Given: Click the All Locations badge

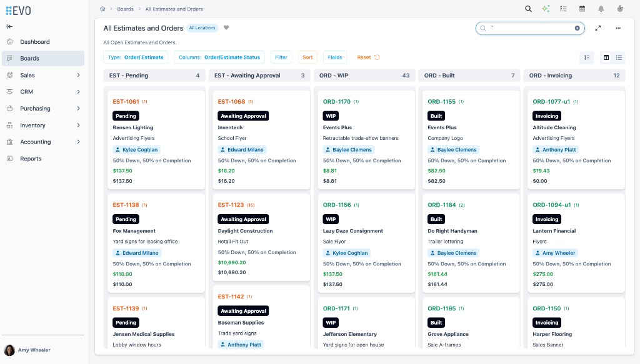Looking at the screenshot, I should 202,27.
